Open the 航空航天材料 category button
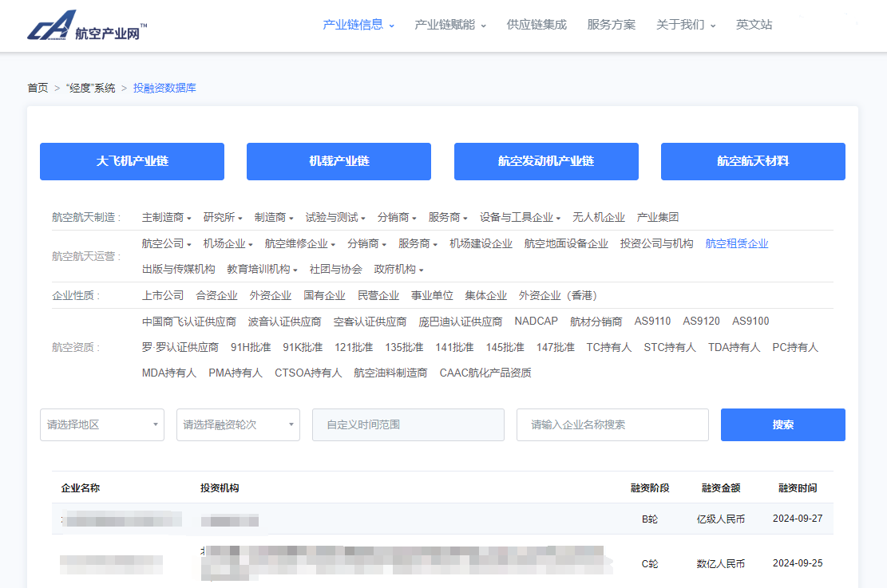Image resolution: width=887 pixels, height=588 pixels. tap(752, 161)
